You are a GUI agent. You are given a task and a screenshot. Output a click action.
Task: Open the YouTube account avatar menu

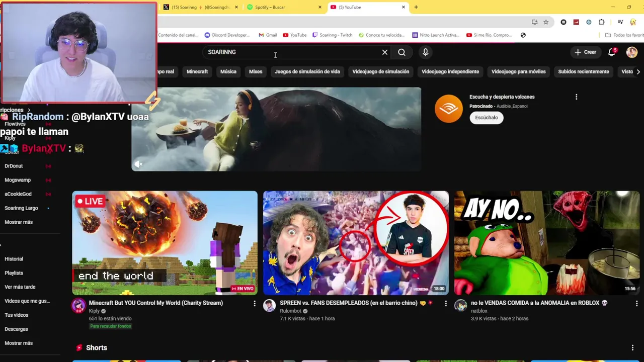pos(632,52)
